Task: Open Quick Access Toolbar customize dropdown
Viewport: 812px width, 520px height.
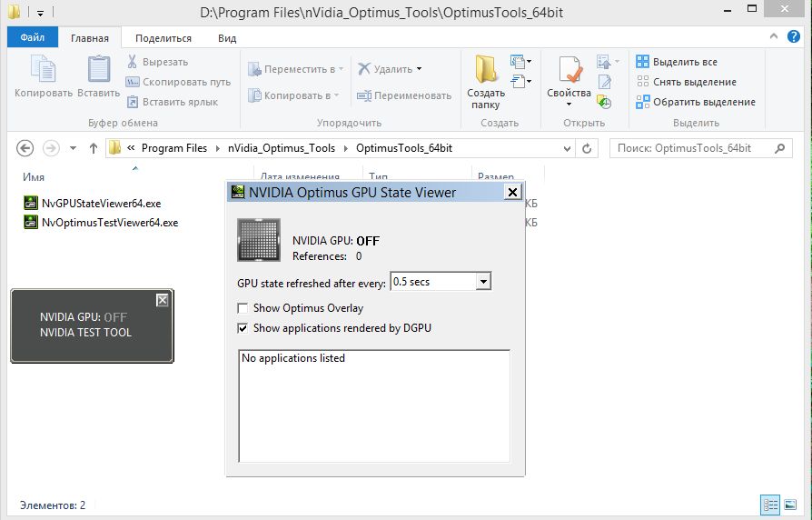Action: 40,13
